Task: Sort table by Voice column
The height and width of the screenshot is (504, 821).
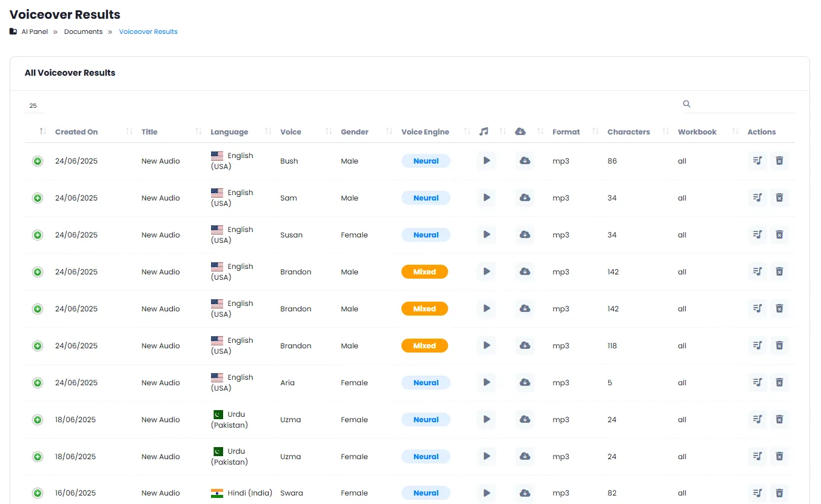Action: click(290, 132)
